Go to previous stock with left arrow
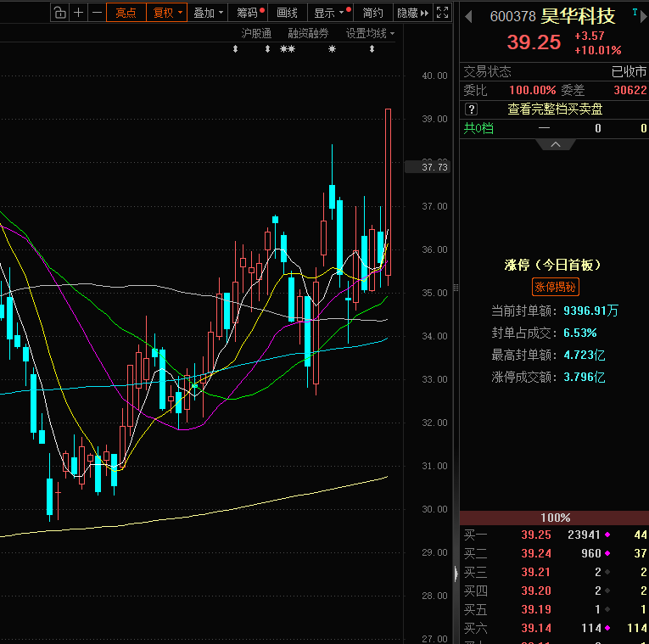Viewport: 649px width, 644px height. pyautogui.click(x=468, y=17)
